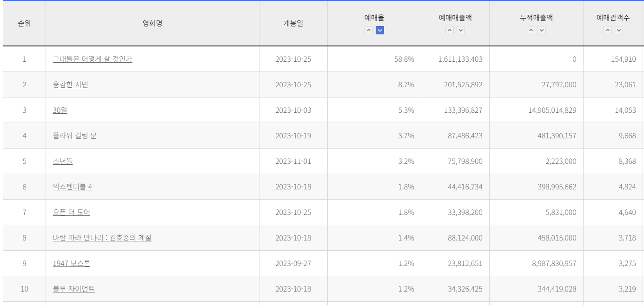Select the 3.7% 예매율 cell
The image size is (644, 305).
[x=374, y=136]
